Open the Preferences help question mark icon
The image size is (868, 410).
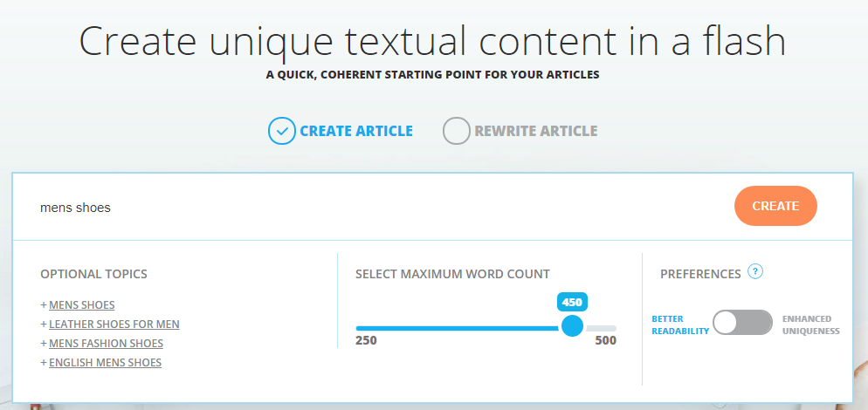click(x=755, y=272)
